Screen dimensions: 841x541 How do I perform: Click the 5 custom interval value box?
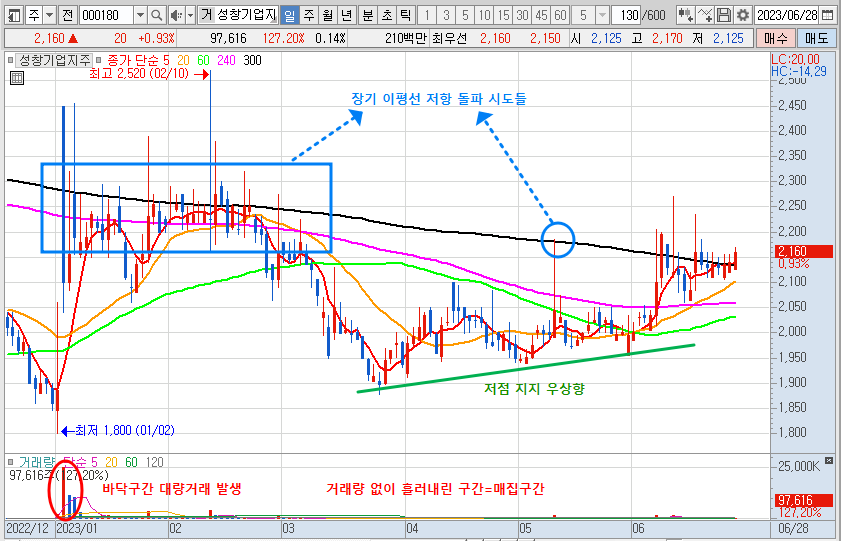point(583,15)
